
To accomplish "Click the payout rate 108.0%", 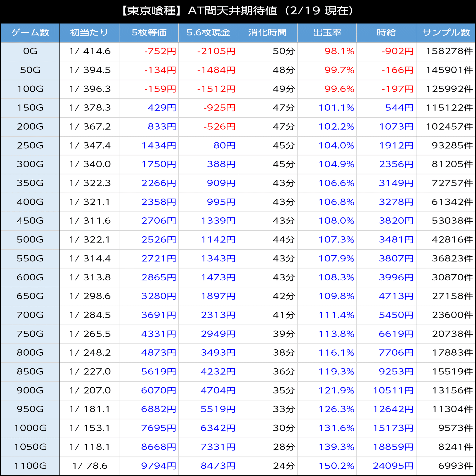I will click(336, 221).
